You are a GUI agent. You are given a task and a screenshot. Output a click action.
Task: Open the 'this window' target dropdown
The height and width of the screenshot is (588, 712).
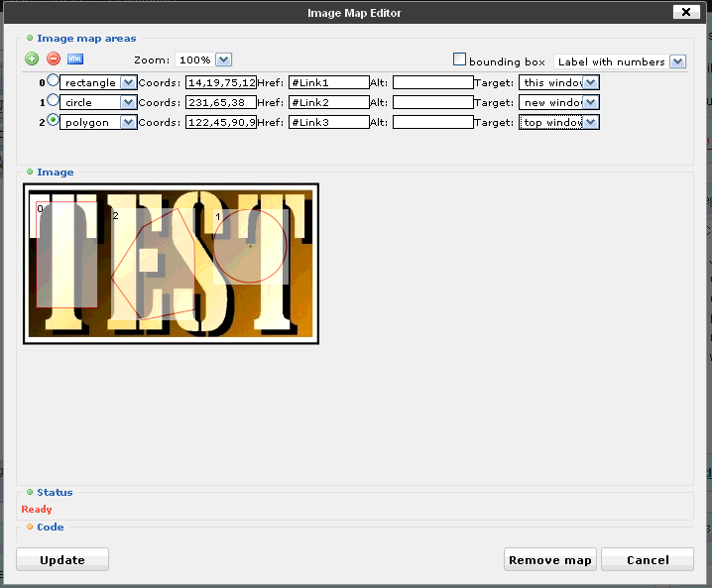[559, 82]
